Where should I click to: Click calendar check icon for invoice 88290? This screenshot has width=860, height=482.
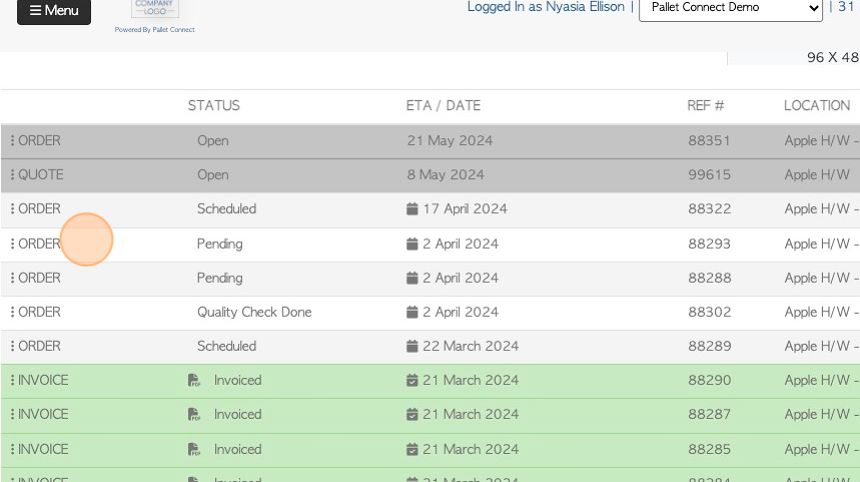(x=412, y=380)
